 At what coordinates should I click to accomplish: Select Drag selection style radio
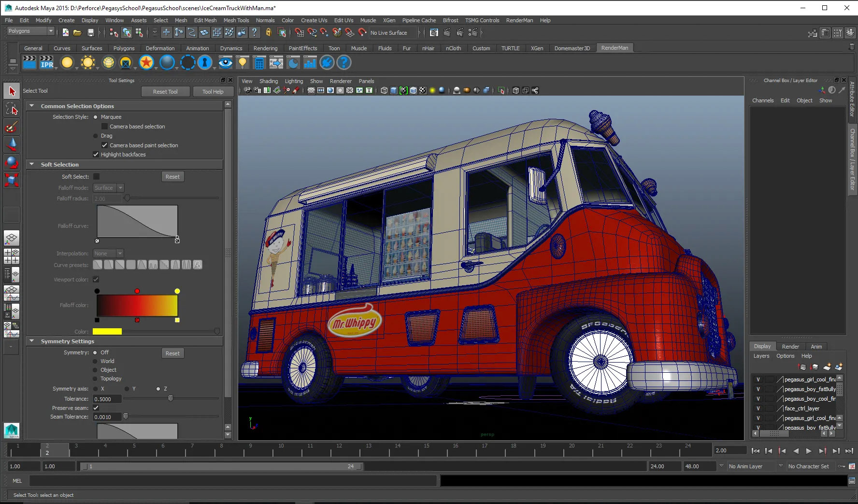95,136
